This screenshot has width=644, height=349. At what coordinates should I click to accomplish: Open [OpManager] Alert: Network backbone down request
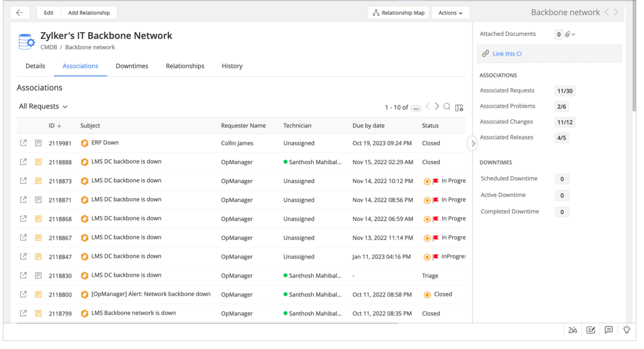[x=151, y=294]
